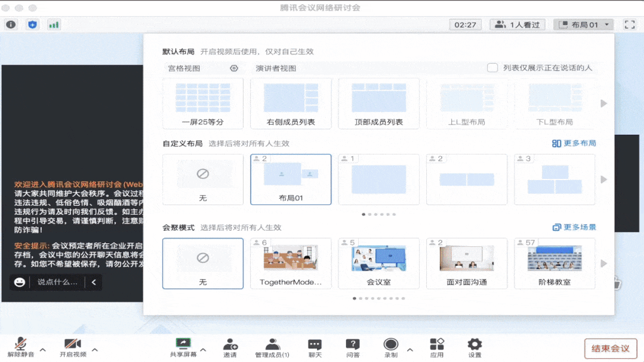Collapse the chat input arrow
This screenshot has width=644, height=362.
click(94, 282)
